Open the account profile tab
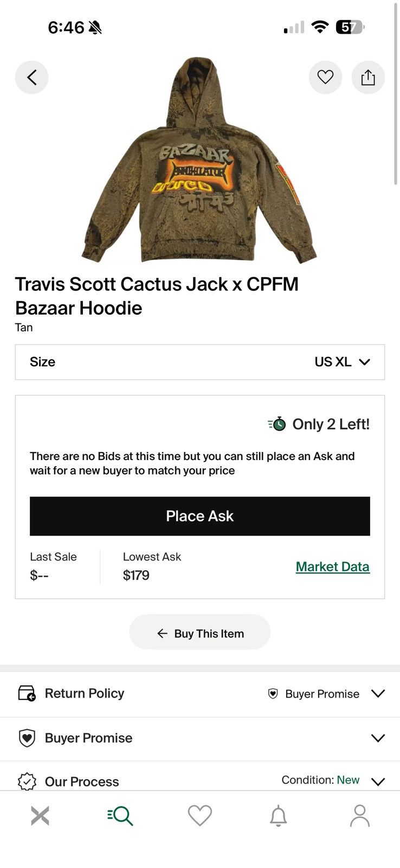Viewport: 400px width, 868px height. click(359, 815)
